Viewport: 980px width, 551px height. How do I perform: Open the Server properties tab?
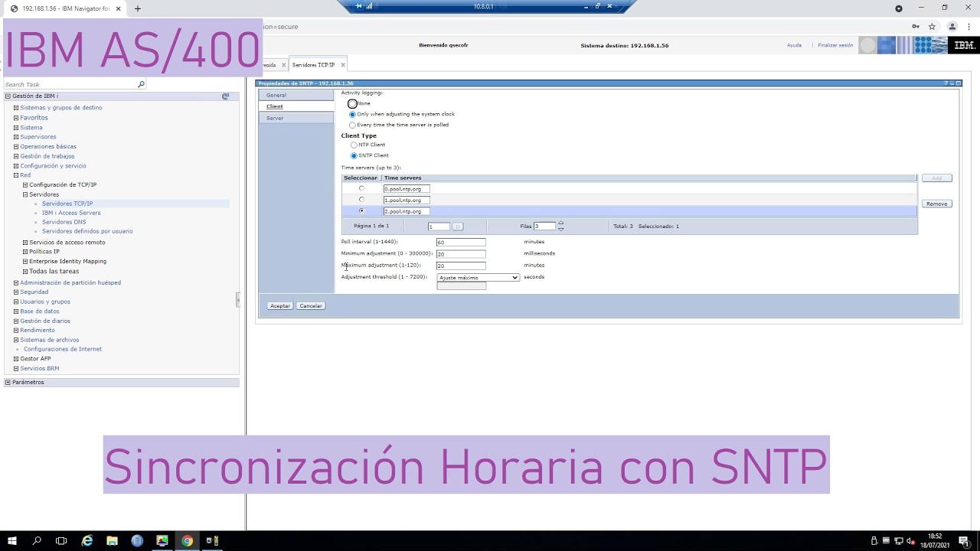click(x=296, y=118)
